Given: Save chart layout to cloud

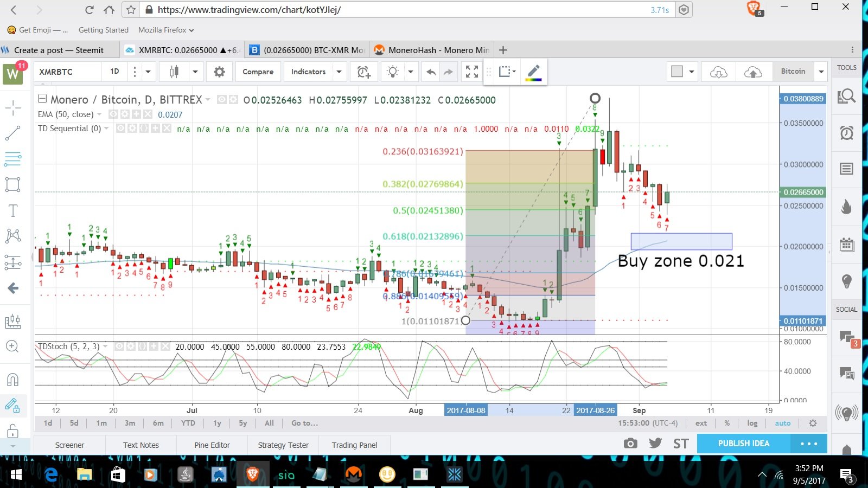Looking at the screenshot, I should [753, 72].
